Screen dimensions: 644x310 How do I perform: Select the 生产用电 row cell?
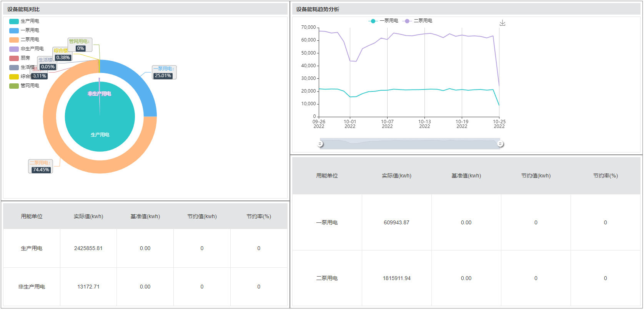tap(32, 248)
